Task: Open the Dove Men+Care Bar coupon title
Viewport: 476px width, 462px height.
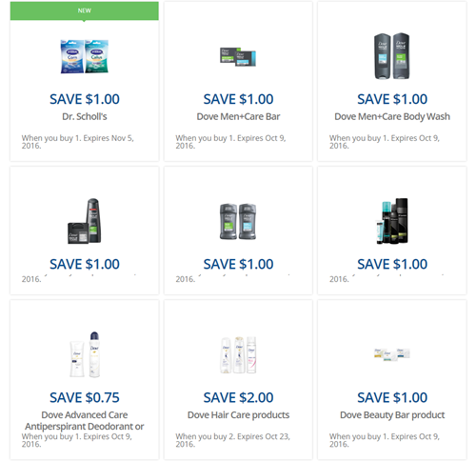Action: pyautogui.click(x=238, y=116)
